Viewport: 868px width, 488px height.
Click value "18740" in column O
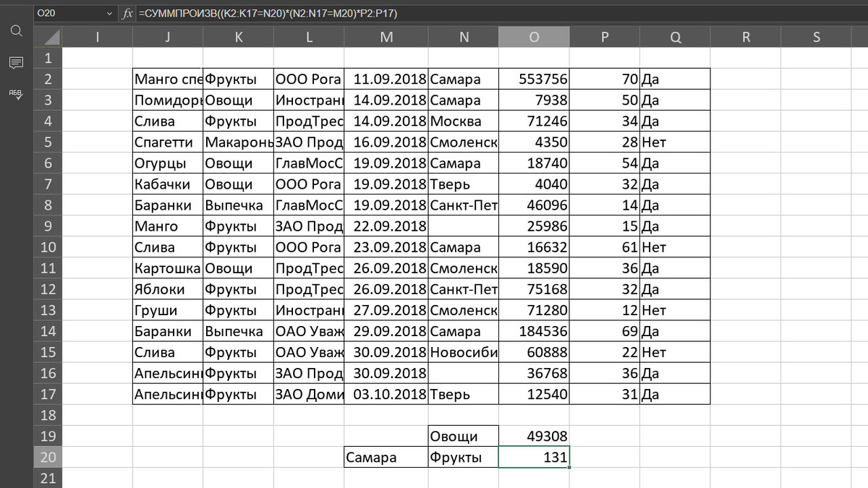[534, 163]
